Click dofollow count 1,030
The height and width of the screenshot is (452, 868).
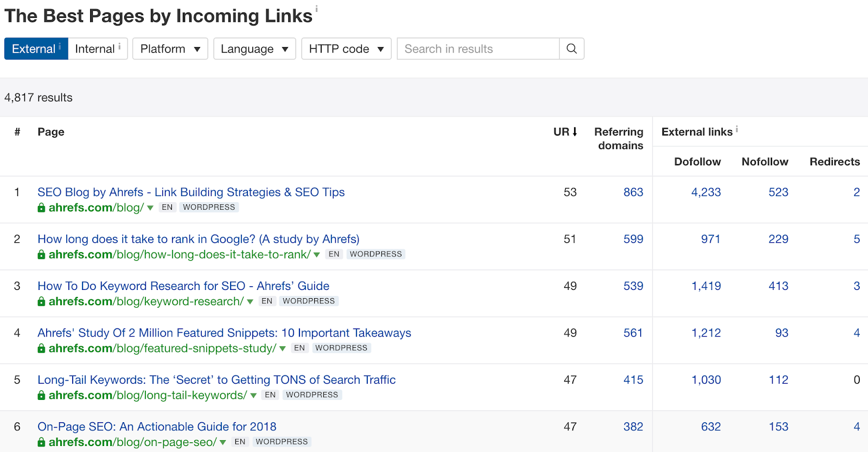click(706, 380)
